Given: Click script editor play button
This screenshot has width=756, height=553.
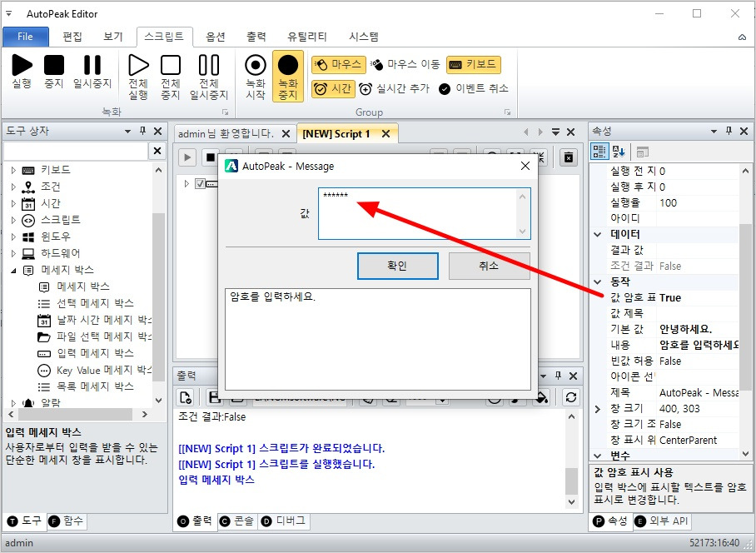Looking at the screenshot, I should tap(187, 157).
